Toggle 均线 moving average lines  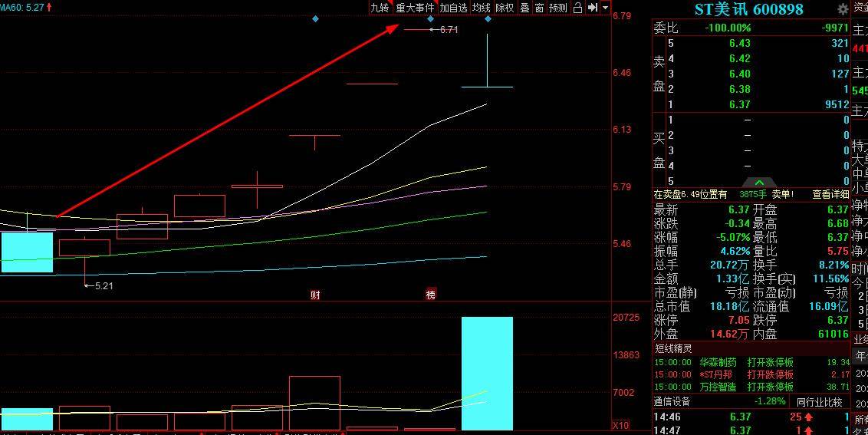click(x=481, y=8)
